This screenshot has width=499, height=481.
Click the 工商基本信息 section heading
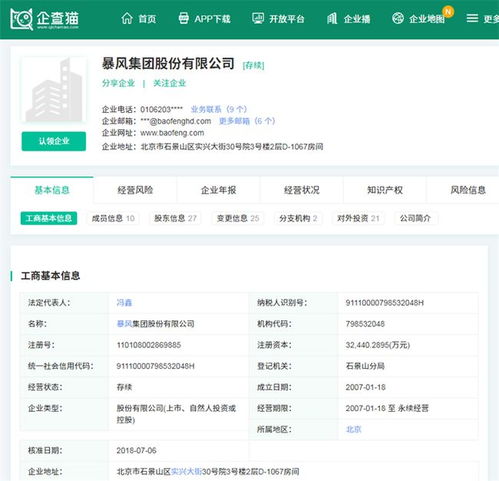[x=50, y=276]
